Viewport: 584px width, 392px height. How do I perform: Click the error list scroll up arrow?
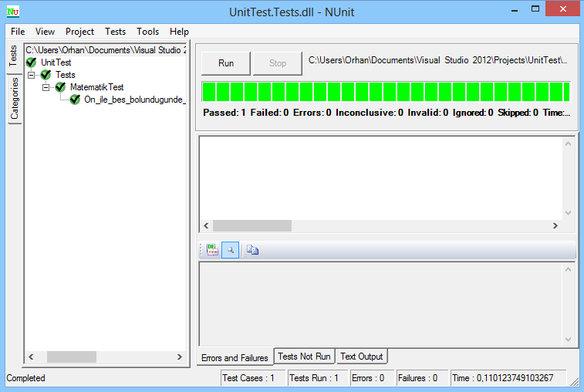click(568, 144)
